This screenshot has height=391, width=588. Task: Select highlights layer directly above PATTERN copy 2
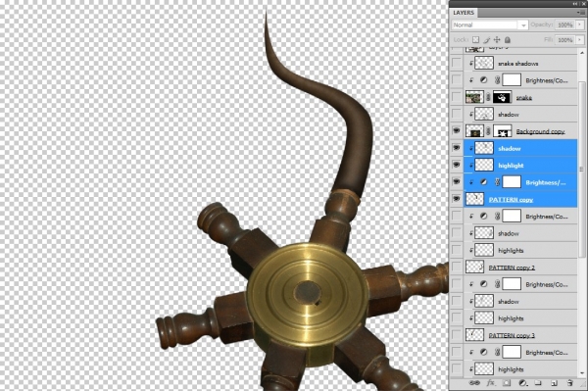click(x=520, y=251)
